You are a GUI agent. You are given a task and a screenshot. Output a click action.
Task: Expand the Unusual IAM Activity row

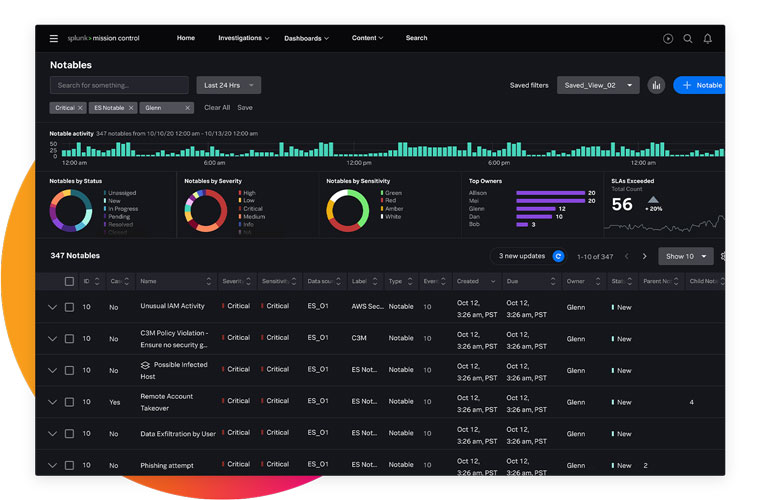pyautogui.click(x=52, y=307)
